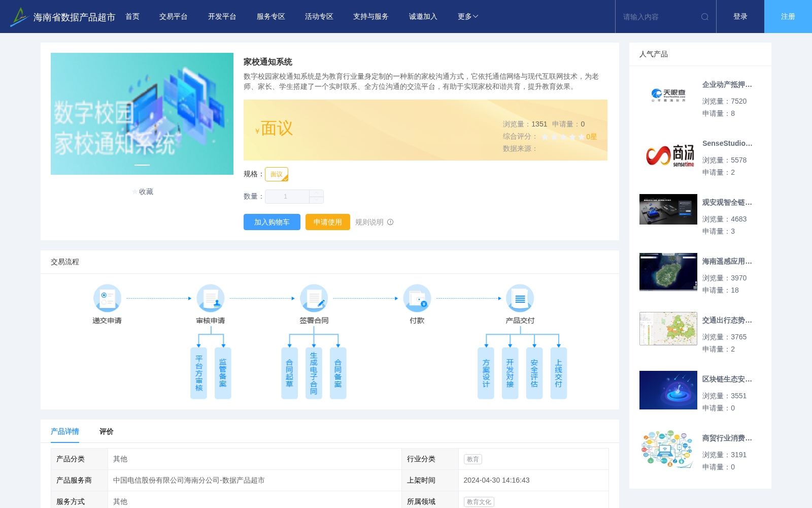
Task: Click the 加入购物车 button
Action: (272, 222)
